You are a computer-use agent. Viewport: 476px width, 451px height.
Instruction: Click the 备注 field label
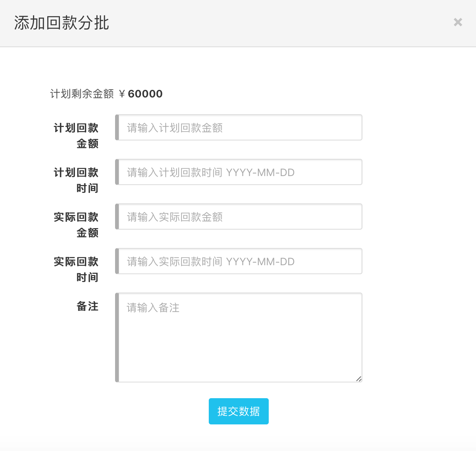click(87, 306)
